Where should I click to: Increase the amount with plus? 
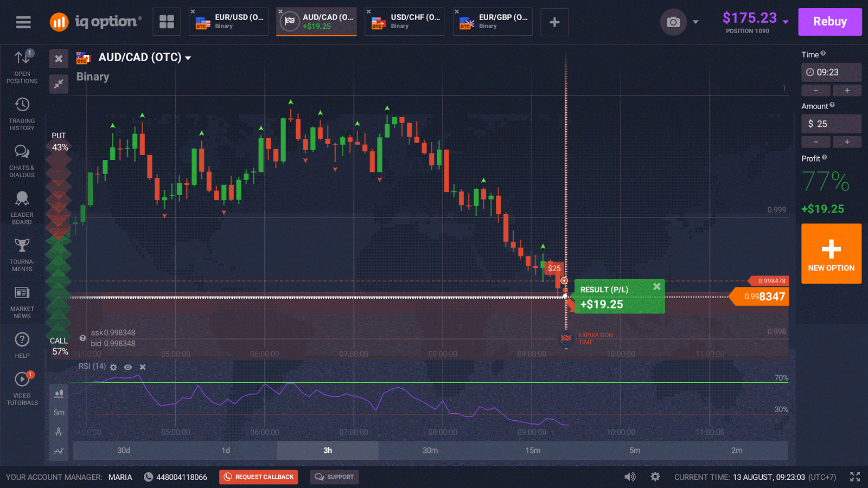(x=847, y=142)
